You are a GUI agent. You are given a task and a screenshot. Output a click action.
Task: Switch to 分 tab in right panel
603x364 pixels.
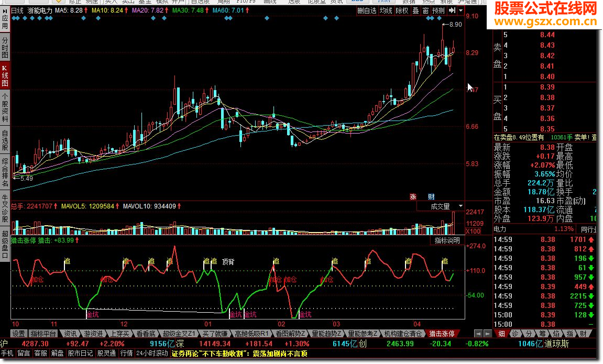(529, 334)
